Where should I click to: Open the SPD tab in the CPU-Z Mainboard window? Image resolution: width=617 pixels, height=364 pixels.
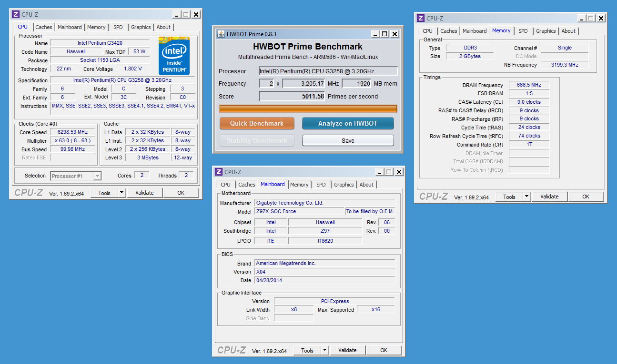321,185
